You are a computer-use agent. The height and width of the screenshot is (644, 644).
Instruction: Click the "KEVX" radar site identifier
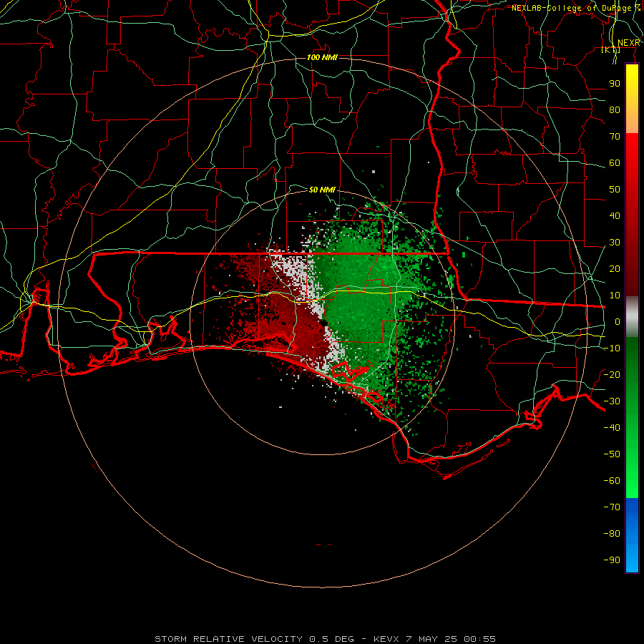(x=386, y=639)
